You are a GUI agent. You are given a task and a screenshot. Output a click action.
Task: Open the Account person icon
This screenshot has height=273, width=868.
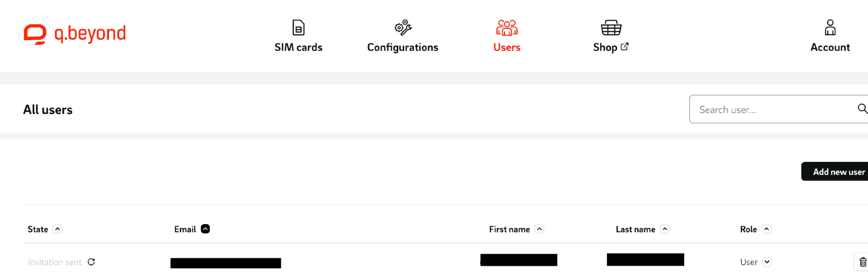[x=830, y=28]
